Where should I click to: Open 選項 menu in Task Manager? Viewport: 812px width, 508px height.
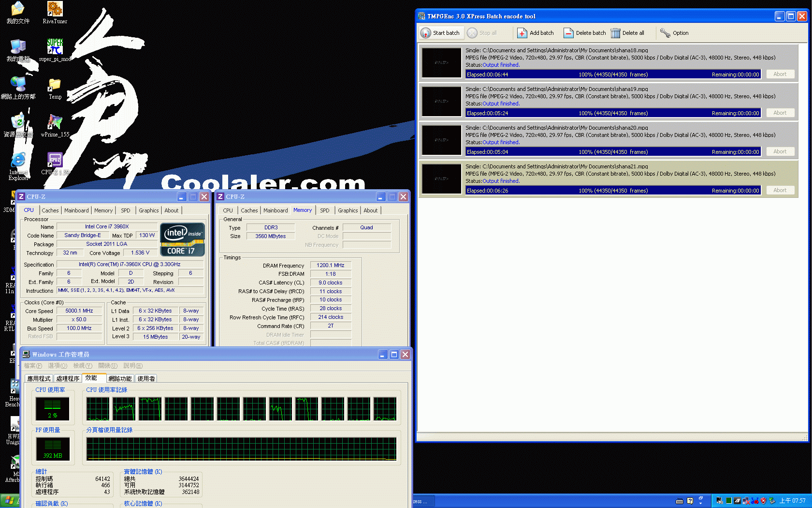pyautogui.click(x=58, y=366)
